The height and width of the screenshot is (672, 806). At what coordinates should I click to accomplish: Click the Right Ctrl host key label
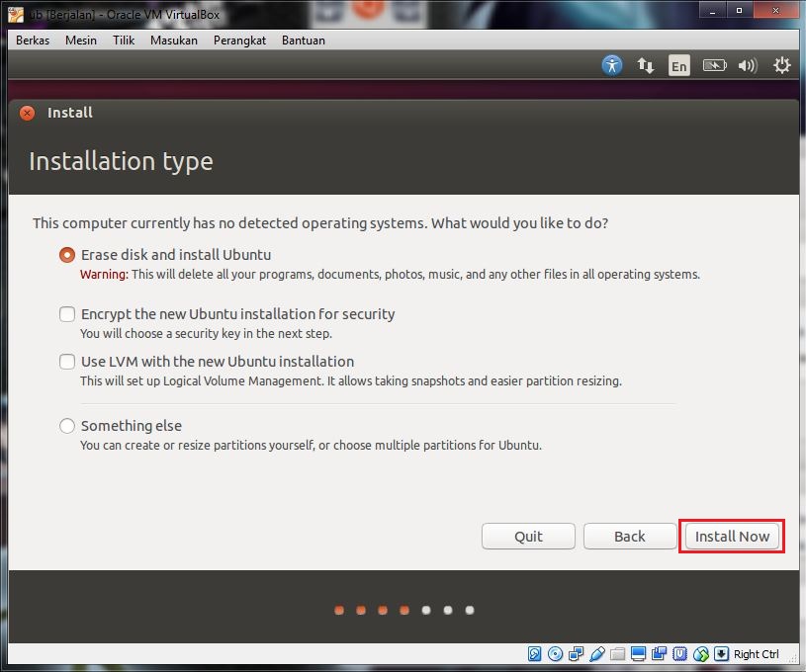[x=756, y=654]
